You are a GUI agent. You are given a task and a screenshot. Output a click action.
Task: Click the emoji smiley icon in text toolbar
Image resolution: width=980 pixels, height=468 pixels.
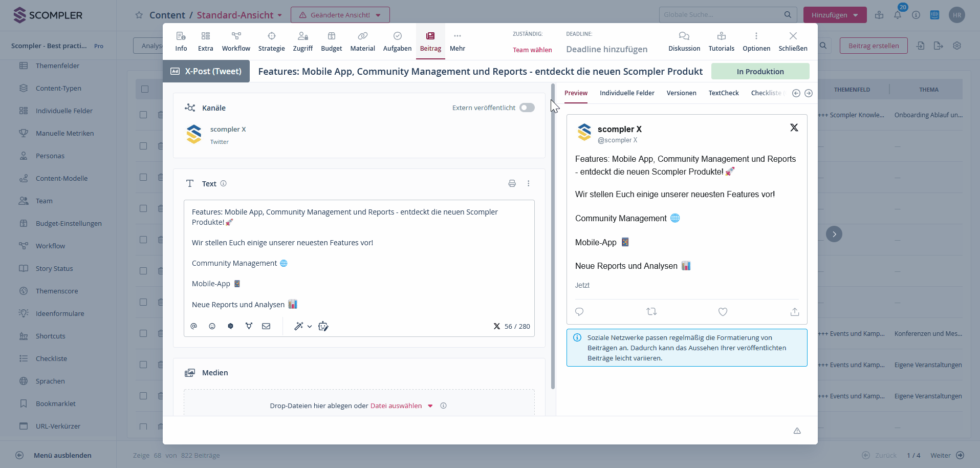[212, 326]
